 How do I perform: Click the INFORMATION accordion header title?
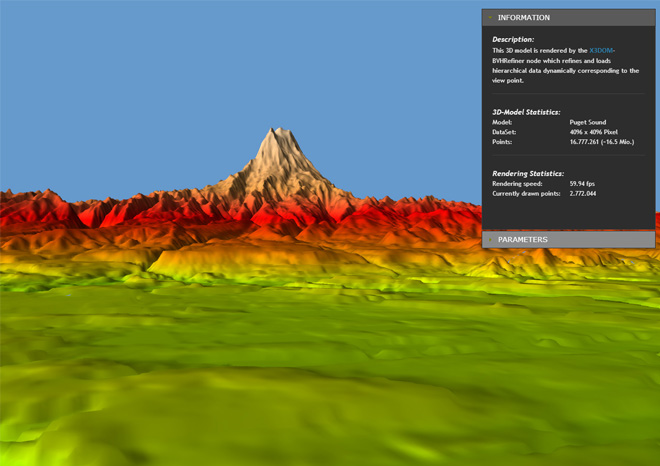[x=524, y=18]
